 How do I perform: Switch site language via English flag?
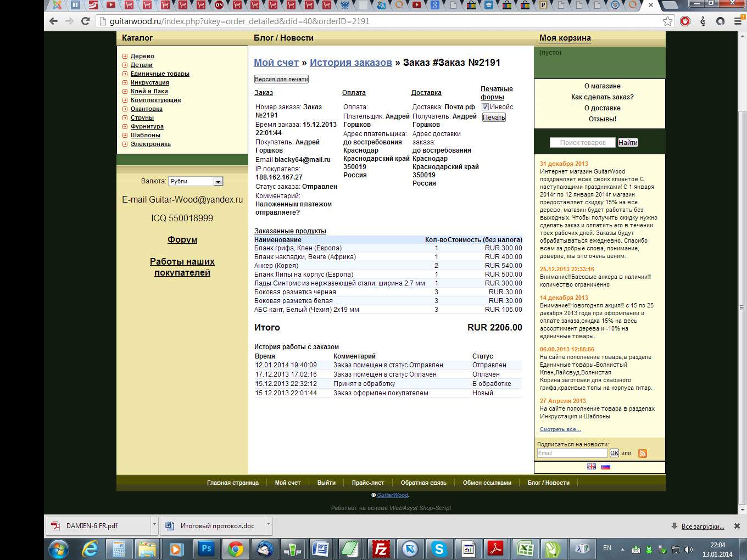coord(592,467)
